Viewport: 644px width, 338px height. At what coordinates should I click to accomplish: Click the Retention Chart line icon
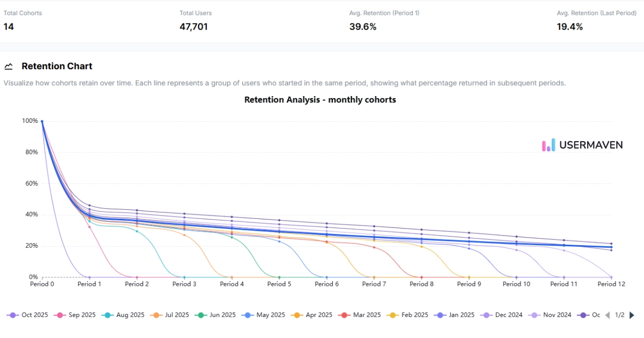9,67
